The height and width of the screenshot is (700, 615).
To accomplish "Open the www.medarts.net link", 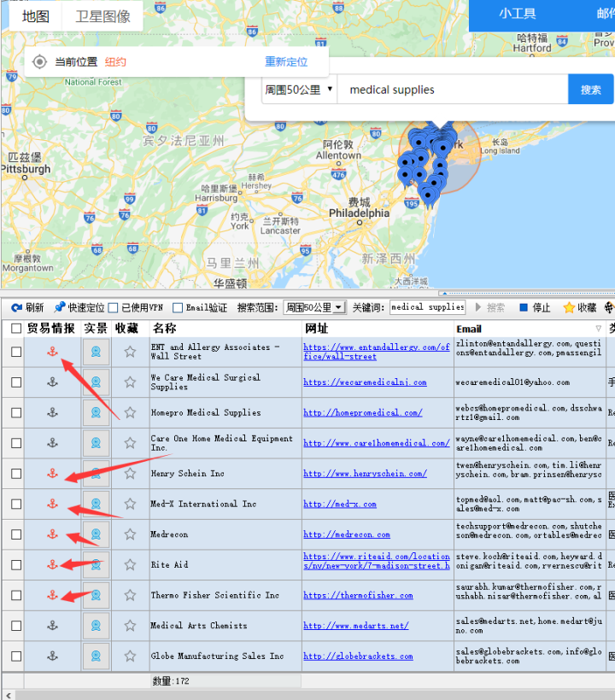I will (x=356, y=626).
